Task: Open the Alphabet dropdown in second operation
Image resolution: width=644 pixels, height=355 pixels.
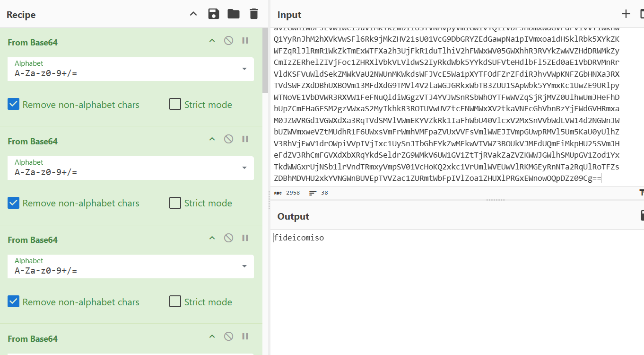Action: click(244, 168)
